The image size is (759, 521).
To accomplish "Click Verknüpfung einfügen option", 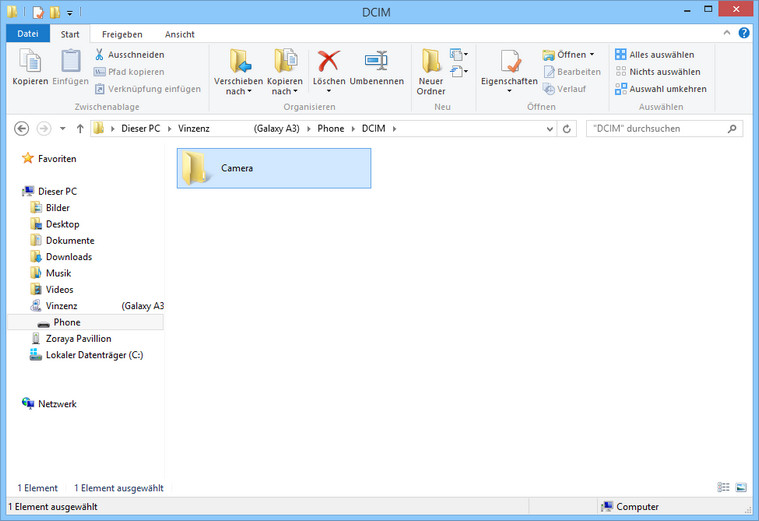I will tap(147, 89).
